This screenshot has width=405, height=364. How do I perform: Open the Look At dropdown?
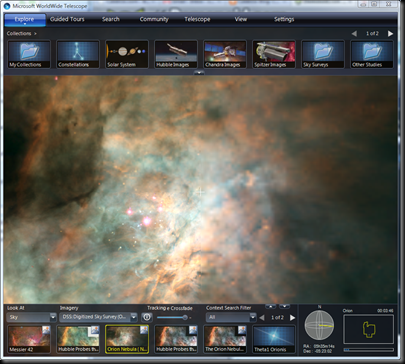point(31,317)
